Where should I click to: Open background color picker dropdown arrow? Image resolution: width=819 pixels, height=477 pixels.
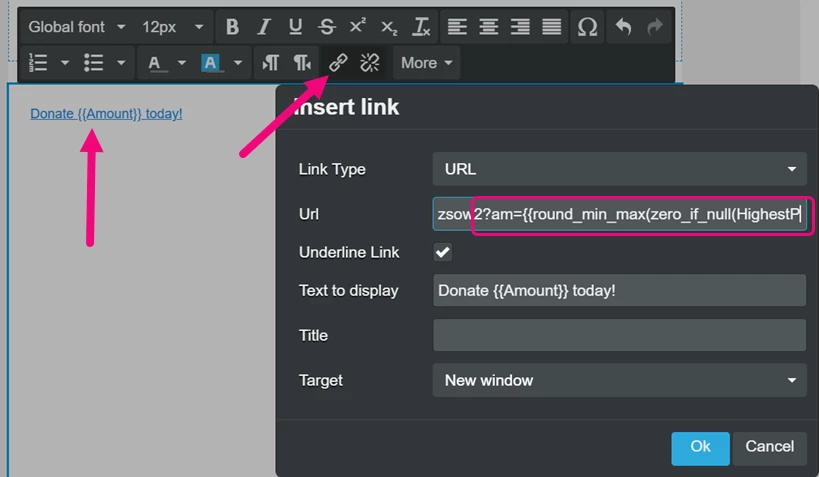click(238, 63)
